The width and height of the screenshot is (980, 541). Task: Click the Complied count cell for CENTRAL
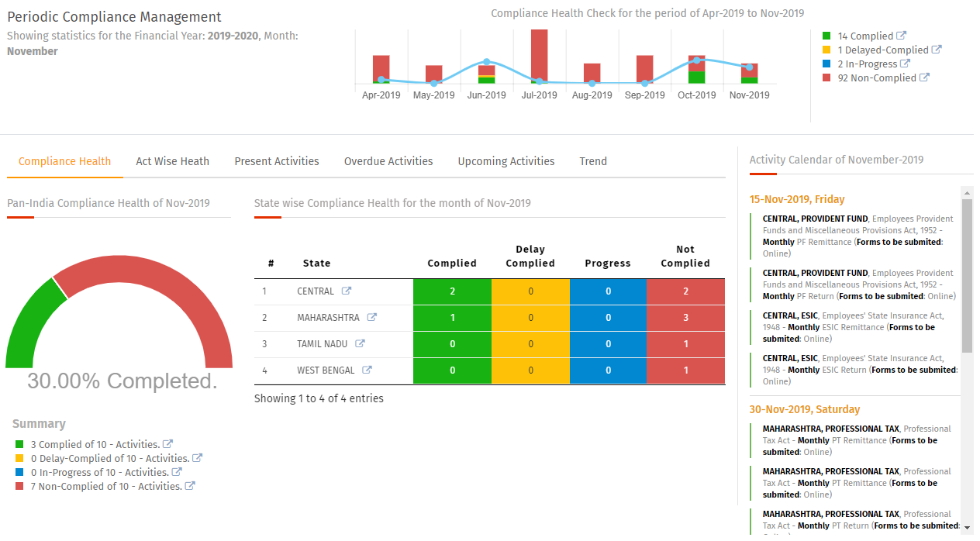452,291
